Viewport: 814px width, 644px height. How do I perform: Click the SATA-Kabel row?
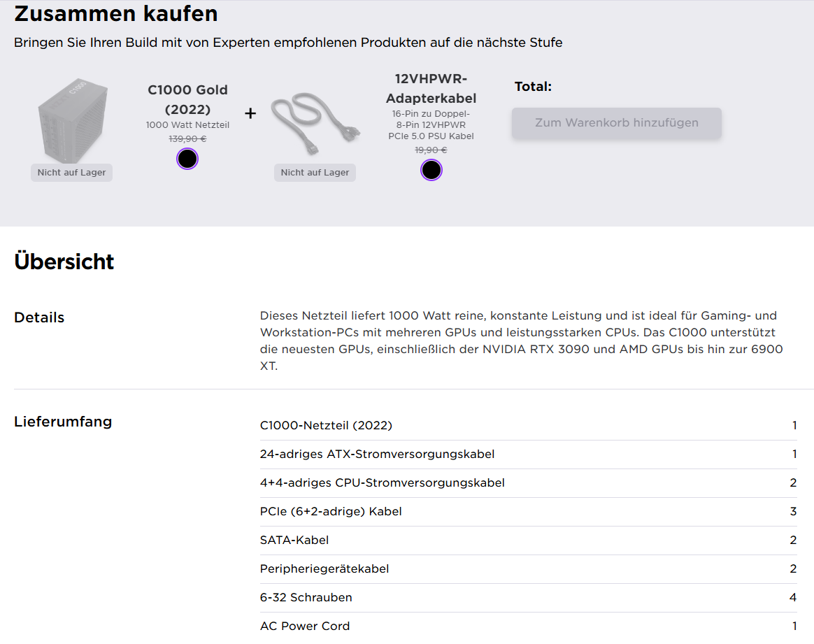click(x=529, y=541)
